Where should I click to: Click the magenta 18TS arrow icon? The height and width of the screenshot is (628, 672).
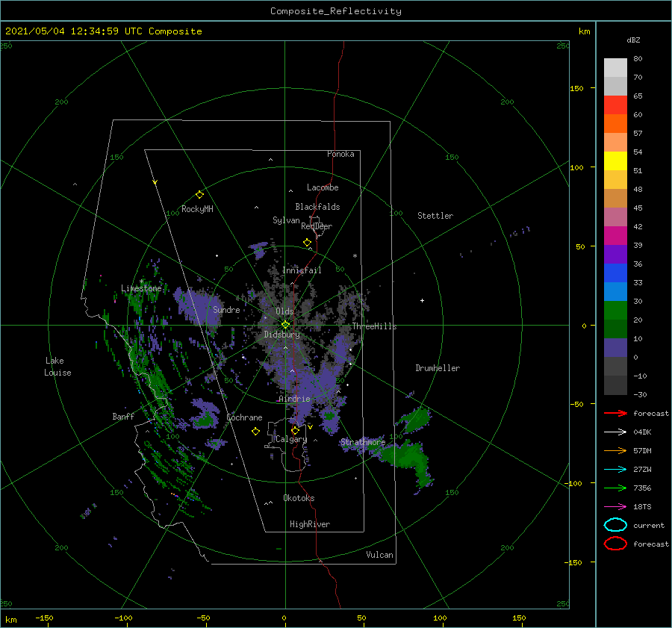tap(615, 507)
